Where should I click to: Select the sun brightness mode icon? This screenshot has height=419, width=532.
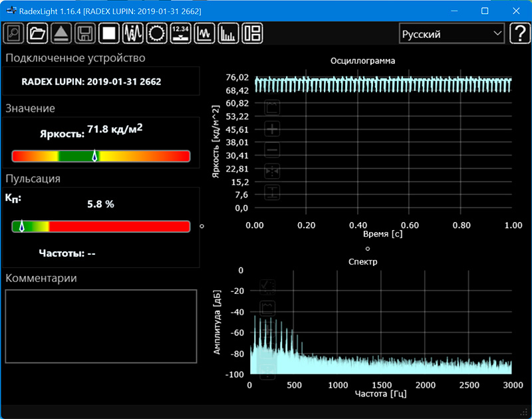[157, 33]
